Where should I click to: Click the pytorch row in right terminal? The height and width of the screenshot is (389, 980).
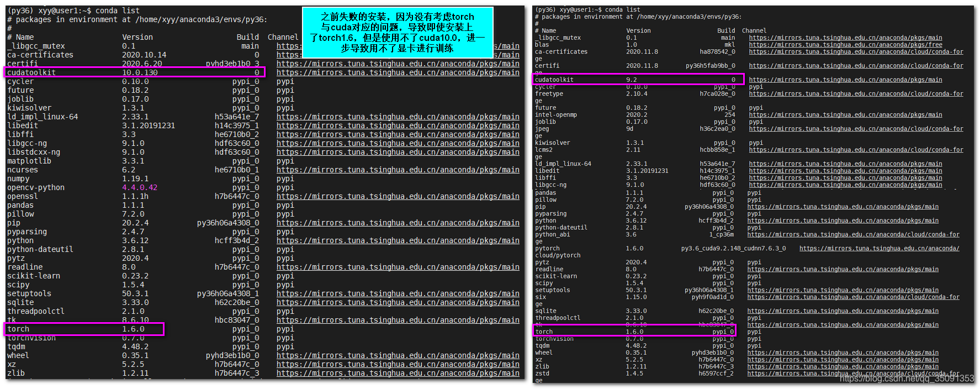point(747,249)
